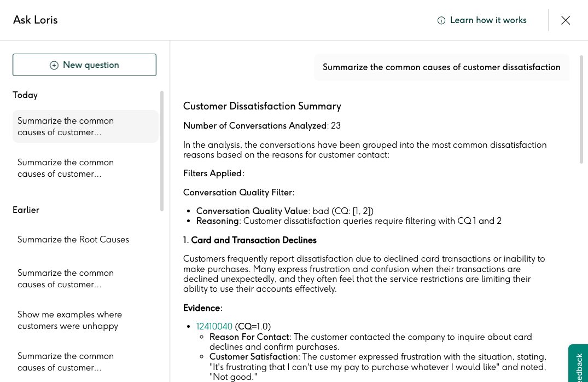This screenshot has height=382, width=588.
Task: Click the plus icon in New question
Action: tap(54, 65)
